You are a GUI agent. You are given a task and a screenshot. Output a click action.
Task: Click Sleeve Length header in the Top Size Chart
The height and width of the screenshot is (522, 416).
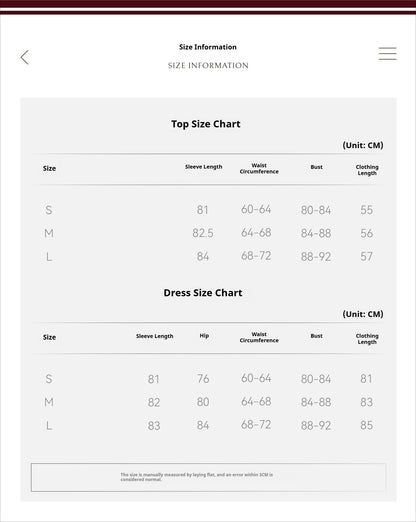(x=203, y=167)
